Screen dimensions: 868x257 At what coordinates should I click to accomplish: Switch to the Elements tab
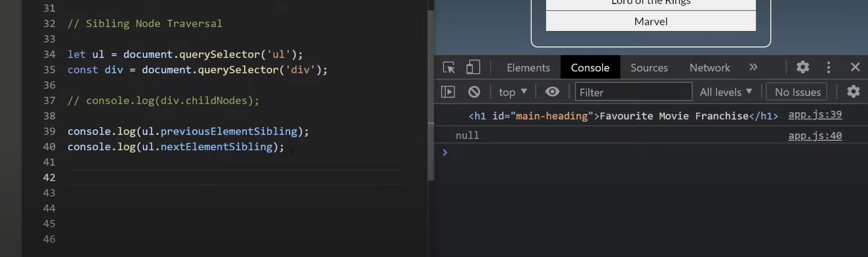point(528,68)
